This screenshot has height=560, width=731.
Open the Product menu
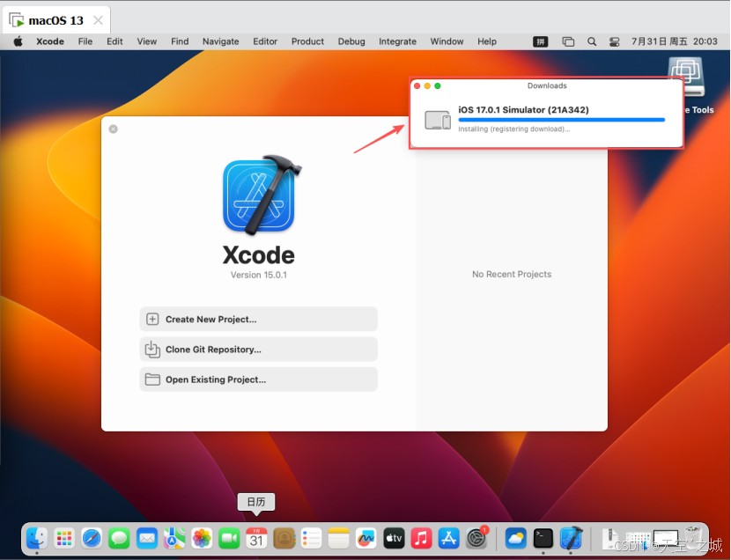(x=307, y=41)
